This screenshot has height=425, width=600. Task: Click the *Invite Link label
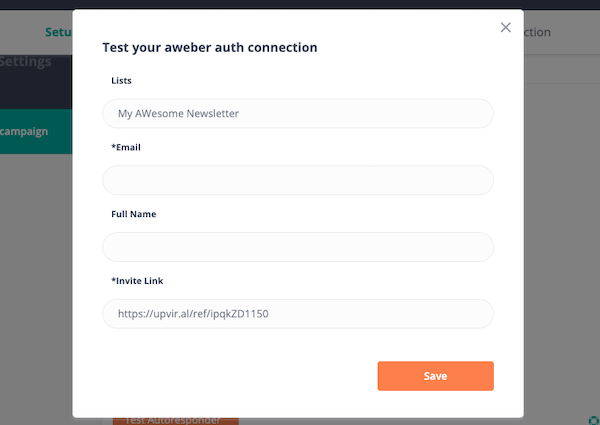[x=133, y=281]
